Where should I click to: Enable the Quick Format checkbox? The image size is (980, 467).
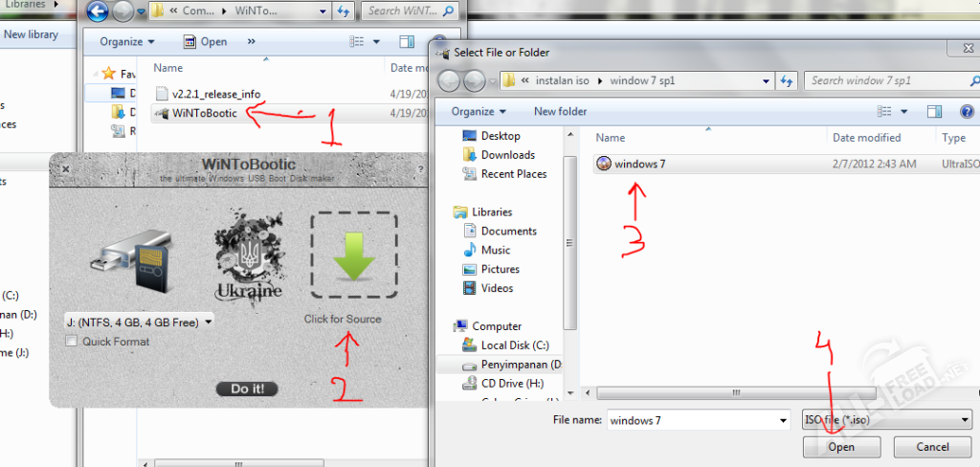click(71, 342)
